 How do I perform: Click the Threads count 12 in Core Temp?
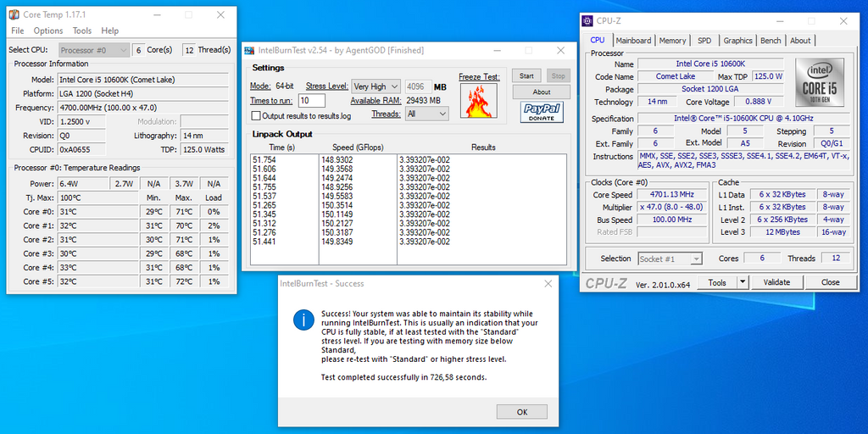(x=189, y=50)
